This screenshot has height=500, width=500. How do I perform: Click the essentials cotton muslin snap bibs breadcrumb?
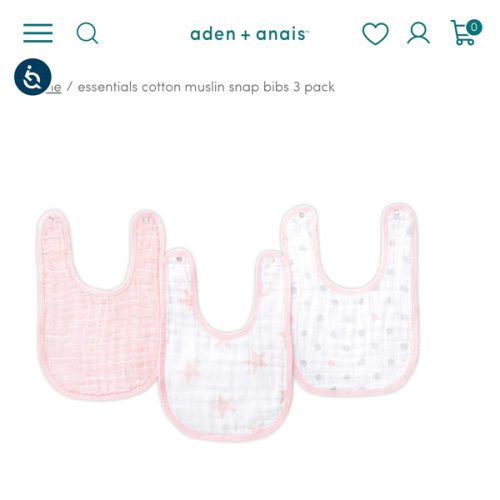[x=206, y=87]
